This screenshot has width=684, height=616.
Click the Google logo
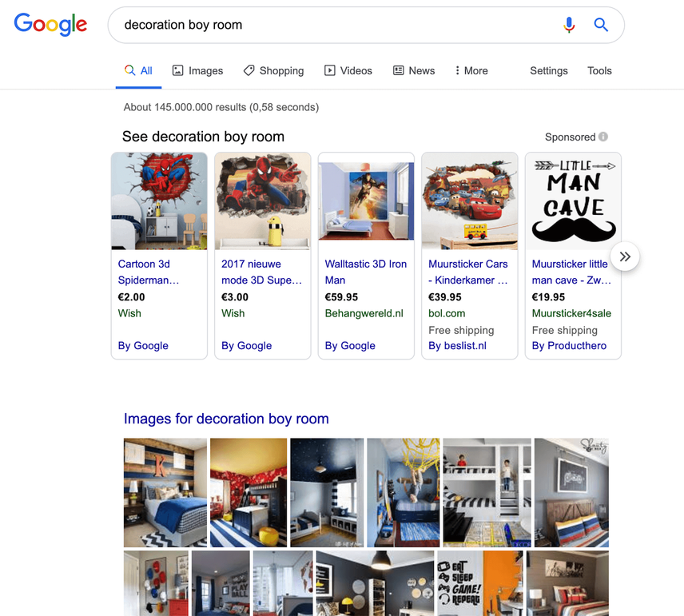pyautogui.click(x=50, y=25)
